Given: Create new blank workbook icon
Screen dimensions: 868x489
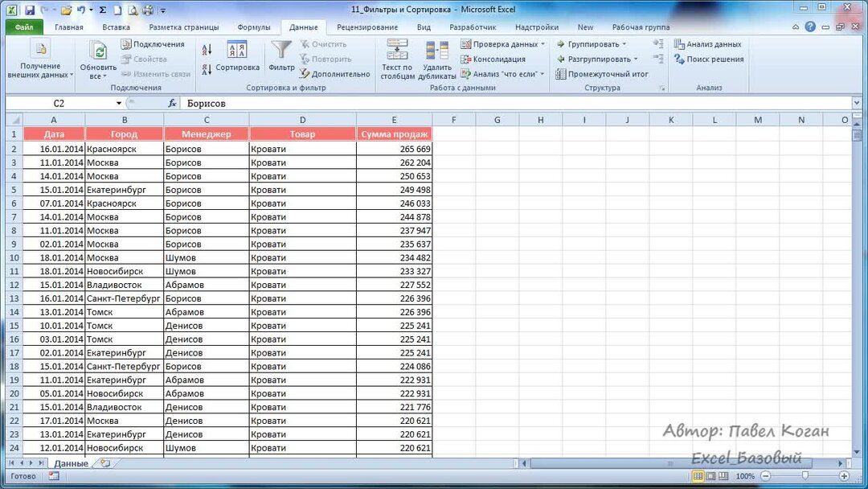Looking at the screenshot, I should (117, 10).
